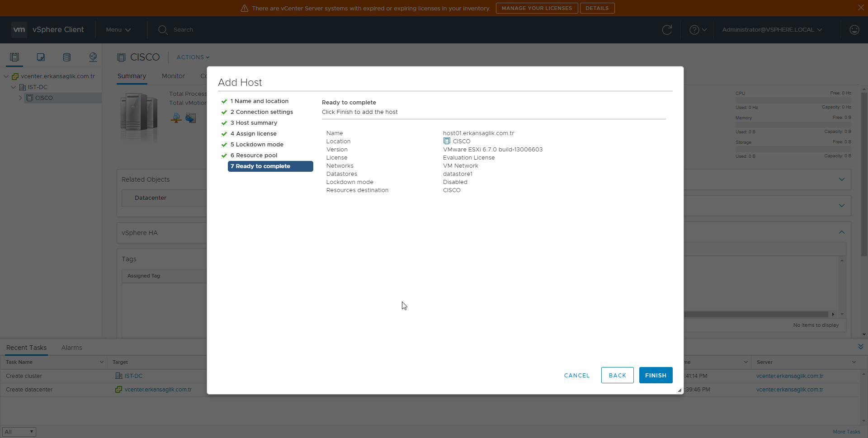Go to step 4 Assign license
This screenshot has height=438, width=868.
pyautogui.click(x=253, y=134)
